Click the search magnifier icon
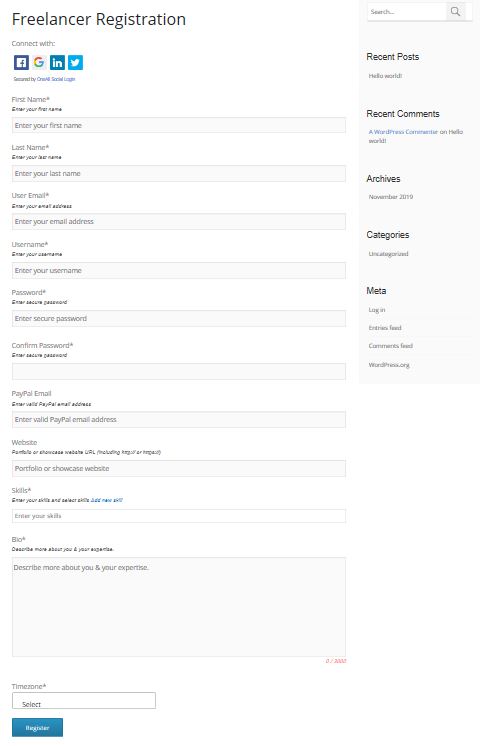Screen dimensions: 491x746 pos(455,11)
